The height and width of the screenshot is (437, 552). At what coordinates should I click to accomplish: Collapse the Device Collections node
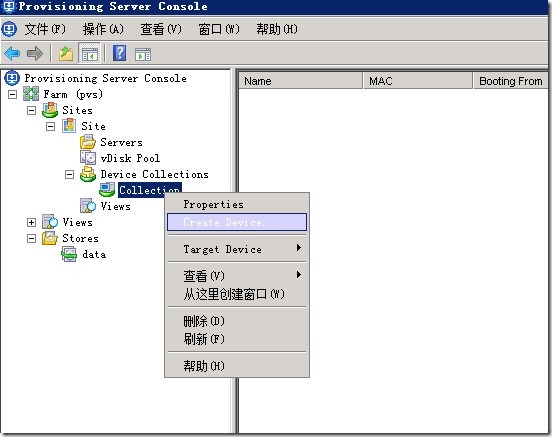pyautogui.click(x=69, y=174)
